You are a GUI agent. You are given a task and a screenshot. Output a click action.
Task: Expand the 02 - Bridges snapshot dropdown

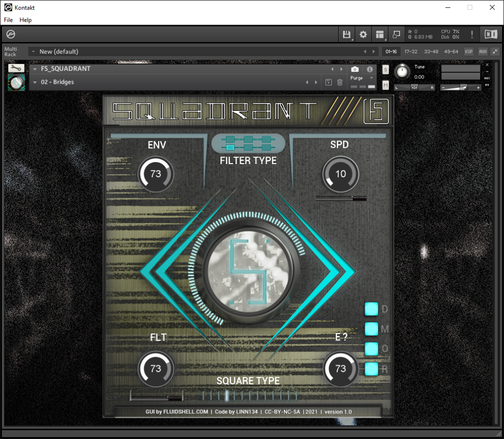35,82
